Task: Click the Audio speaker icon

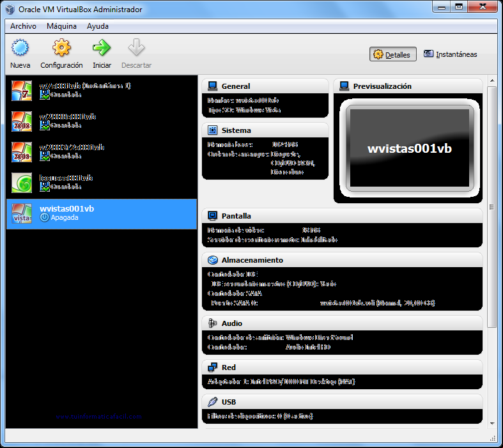Action: click(x=212, y=323)
